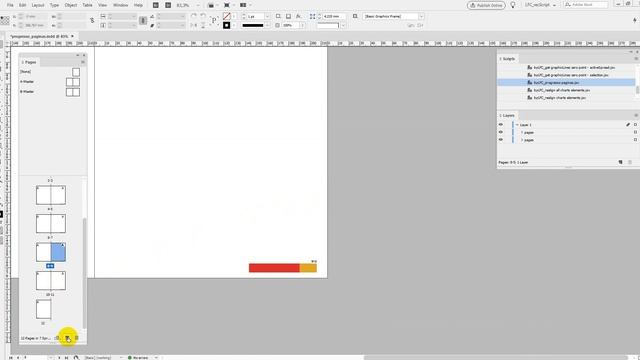Screen dimensions: 640x360
Task: Click the Delete layer trash icon
Action: click(x=630, y=162)
